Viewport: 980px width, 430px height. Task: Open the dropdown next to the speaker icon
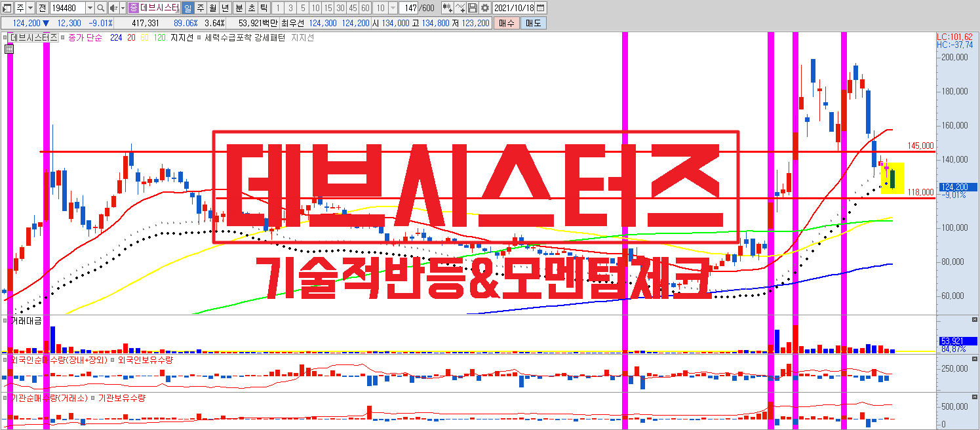(123, 8)
